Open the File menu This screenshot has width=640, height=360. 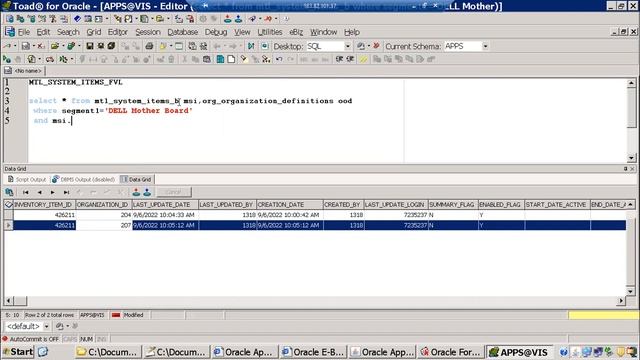(x=24, y=32)
